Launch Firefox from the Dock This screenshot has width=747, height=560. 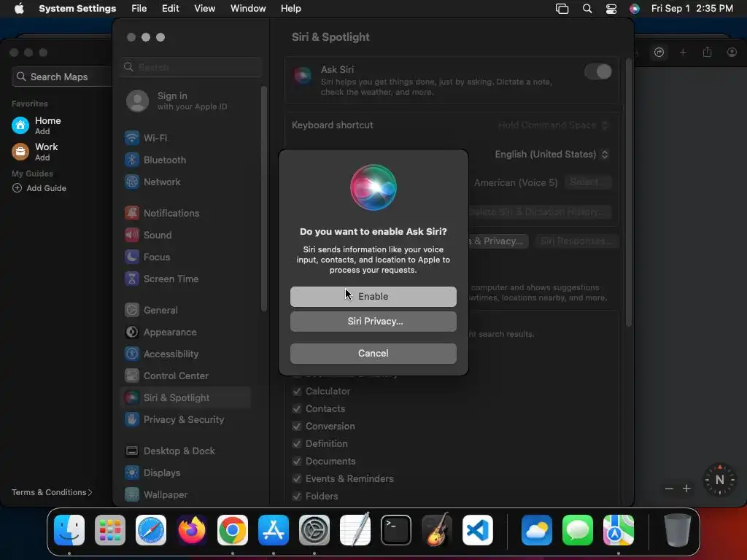pos(192,530)
